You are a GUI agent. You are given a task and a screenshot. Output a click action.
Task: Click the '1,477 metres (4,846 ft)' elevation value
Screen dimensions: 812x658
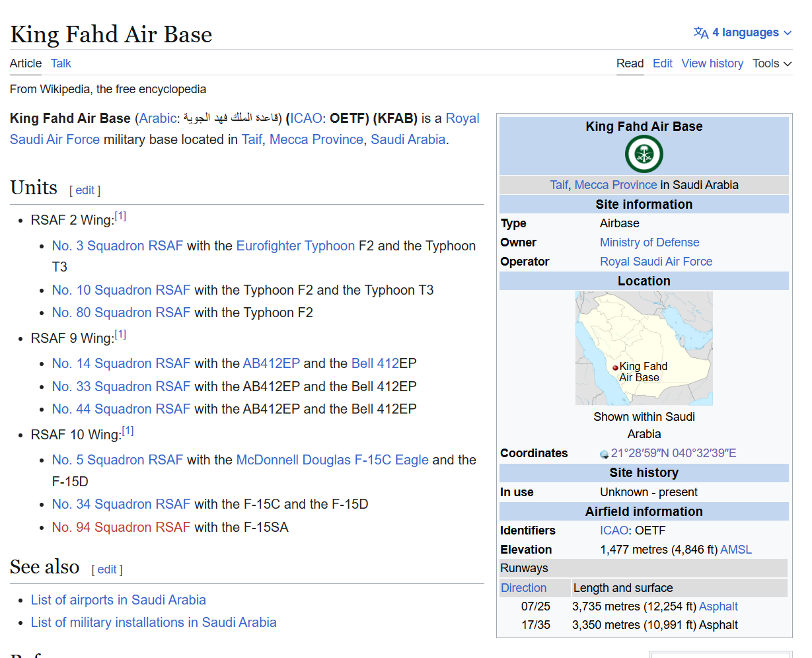coord(659,550)
